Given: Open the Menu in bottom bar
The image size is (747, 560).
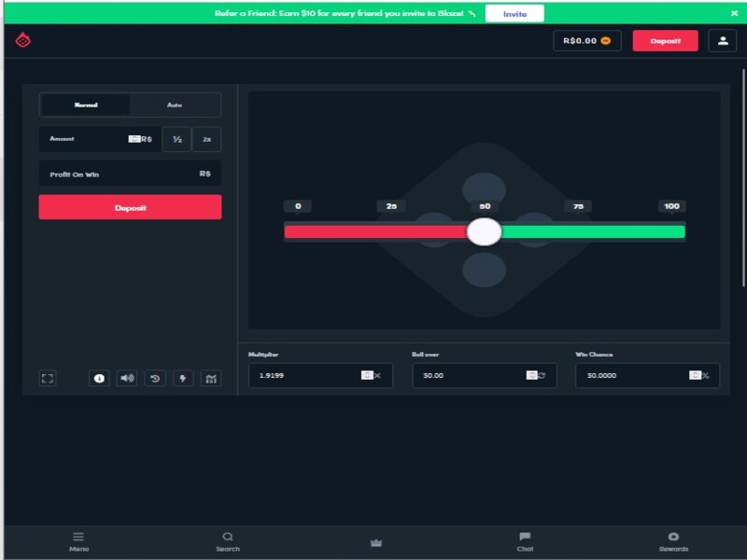Looking at the screenshot, I should [78, 542].
